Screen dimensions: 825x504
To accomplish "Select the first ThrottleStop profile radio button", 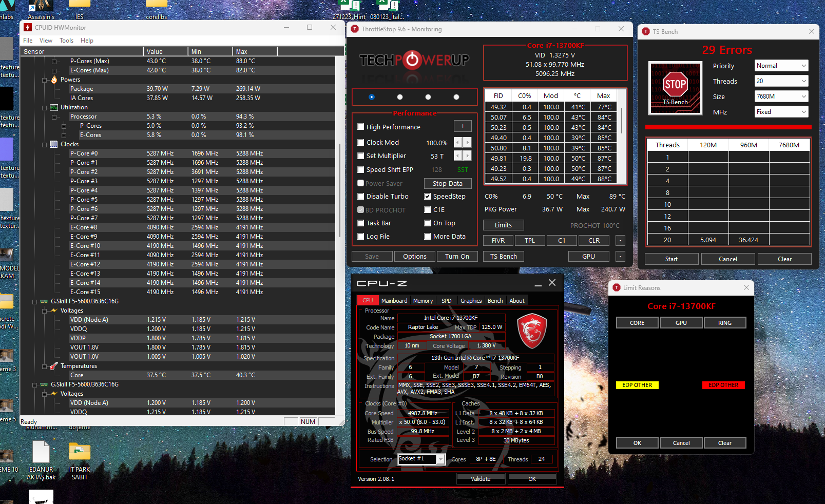I will pyautogui.click(x=372, y=97).
